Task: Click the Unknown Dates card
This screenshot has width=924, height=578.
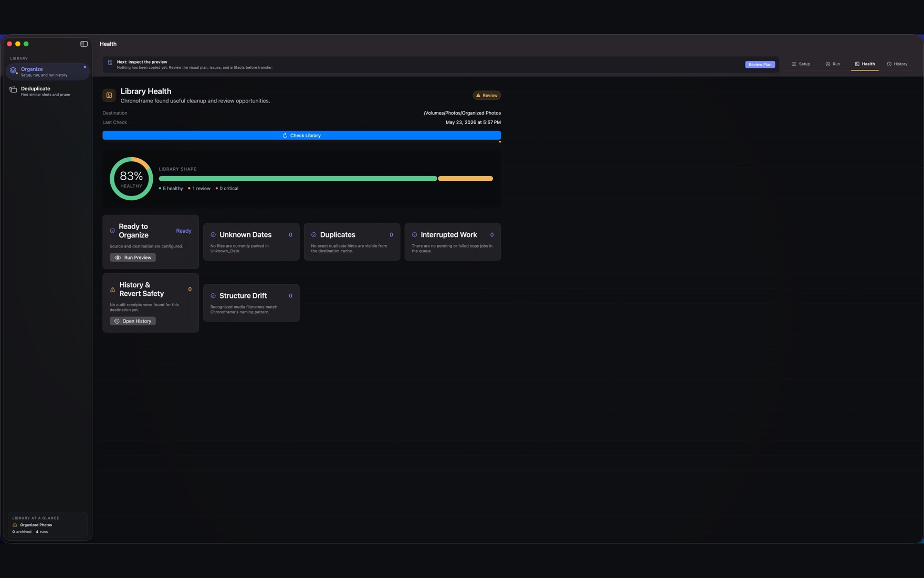Action: (251, 242)
